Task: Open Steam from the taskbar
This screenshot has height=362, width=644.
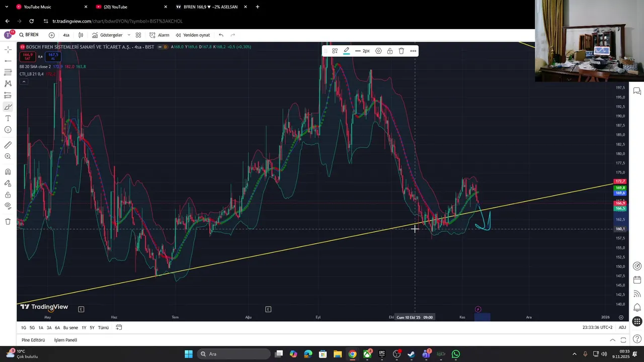Action: 411,354
